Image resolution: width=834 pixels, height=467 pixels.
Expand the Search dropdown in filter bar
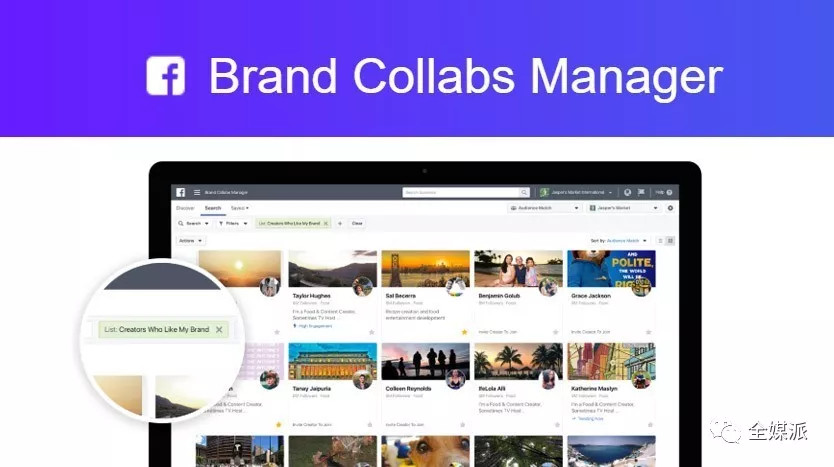pyautogui.click(x=194, y=223)
